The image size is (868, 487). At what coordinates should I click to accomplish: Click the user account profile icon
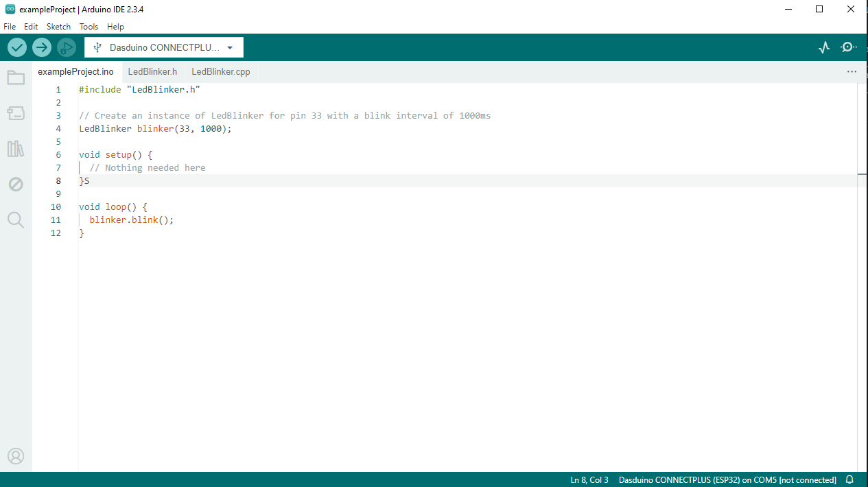pos(16,456)
